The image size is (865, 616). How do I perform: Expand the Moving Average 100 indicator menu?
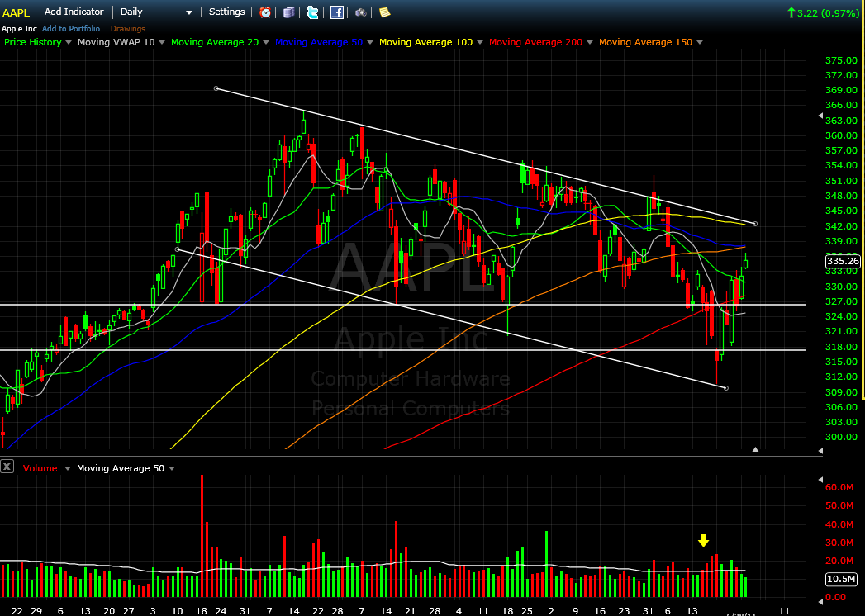coord(480,42)
